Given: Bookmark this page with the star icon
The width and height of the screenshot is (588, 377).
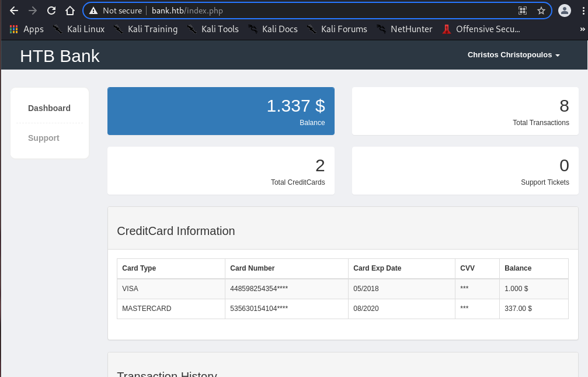Looking at the screenshot, I should coord(541,11).
